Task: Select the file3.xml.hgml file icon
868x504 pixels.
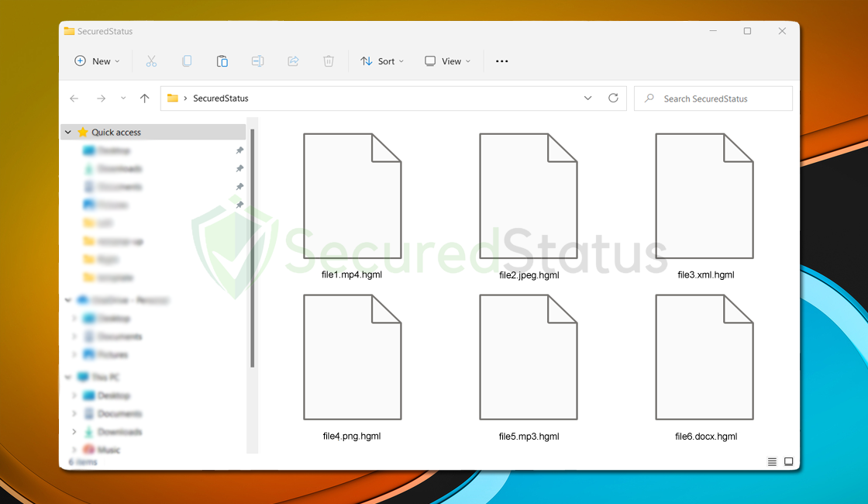Action: [704, 195]
